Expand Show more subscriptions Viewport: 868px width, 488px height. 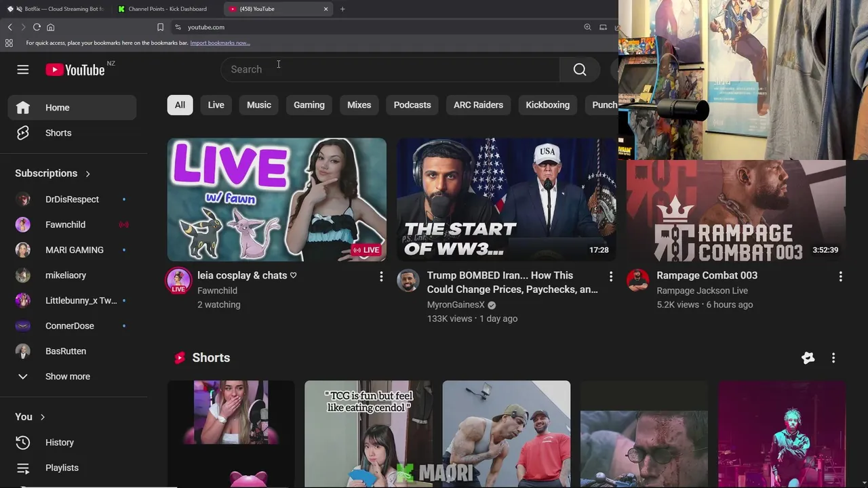[x=72, y=376]
